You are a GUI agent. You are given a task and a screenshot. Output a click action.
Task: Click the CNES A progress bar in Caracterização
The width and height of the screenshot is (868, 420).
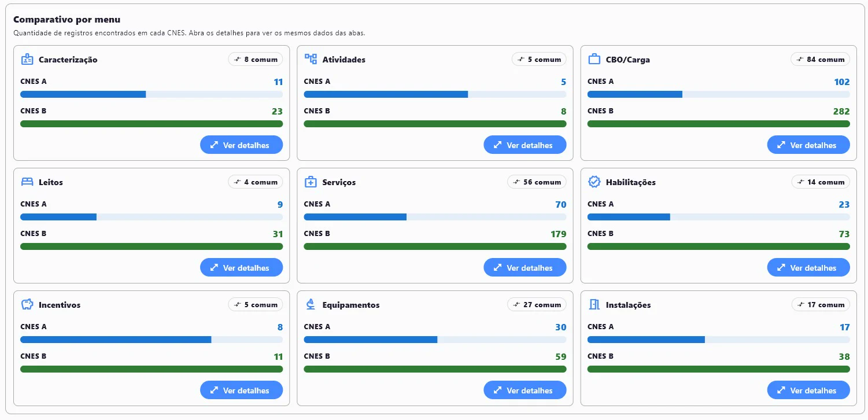152,94
